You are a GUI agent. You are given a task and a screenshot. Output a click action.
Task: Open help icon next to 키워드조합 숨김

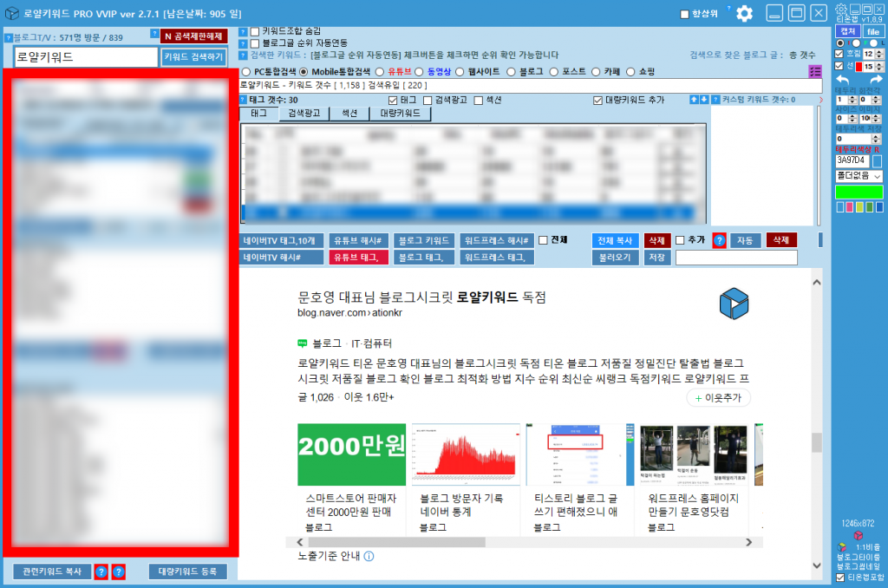[243, 32]
